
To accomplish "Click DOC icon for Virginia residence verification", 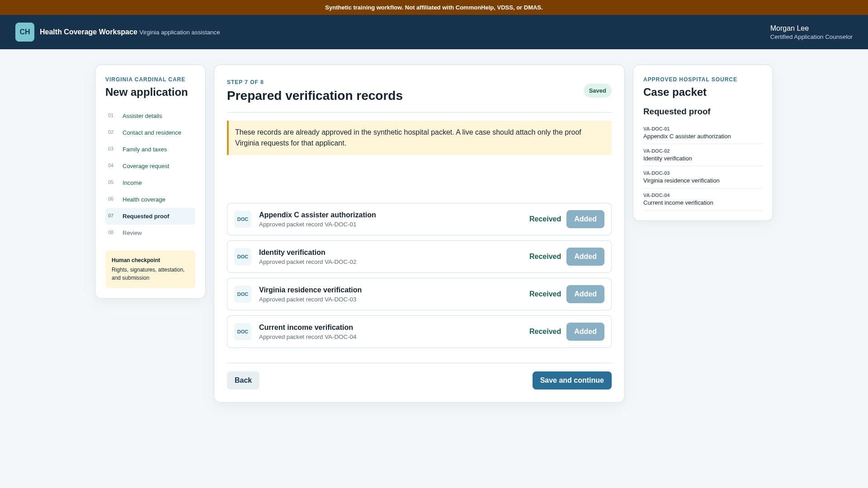I will (x=243, y=294).
